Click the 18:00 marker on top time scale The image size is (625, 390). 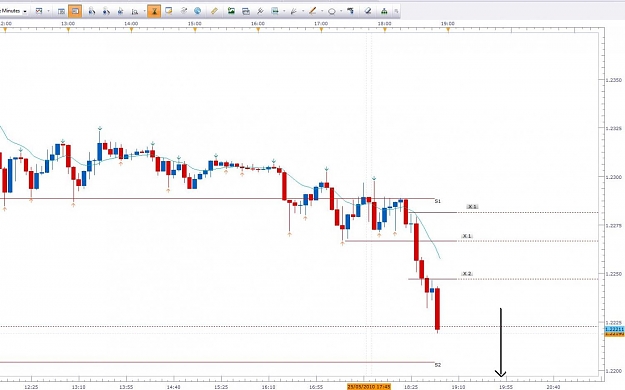384,24
